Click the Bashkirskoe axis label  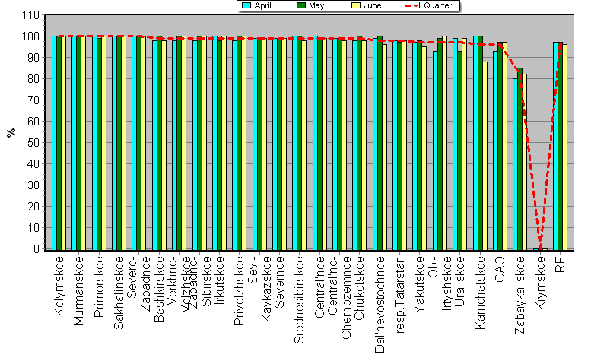coord(159,289)
